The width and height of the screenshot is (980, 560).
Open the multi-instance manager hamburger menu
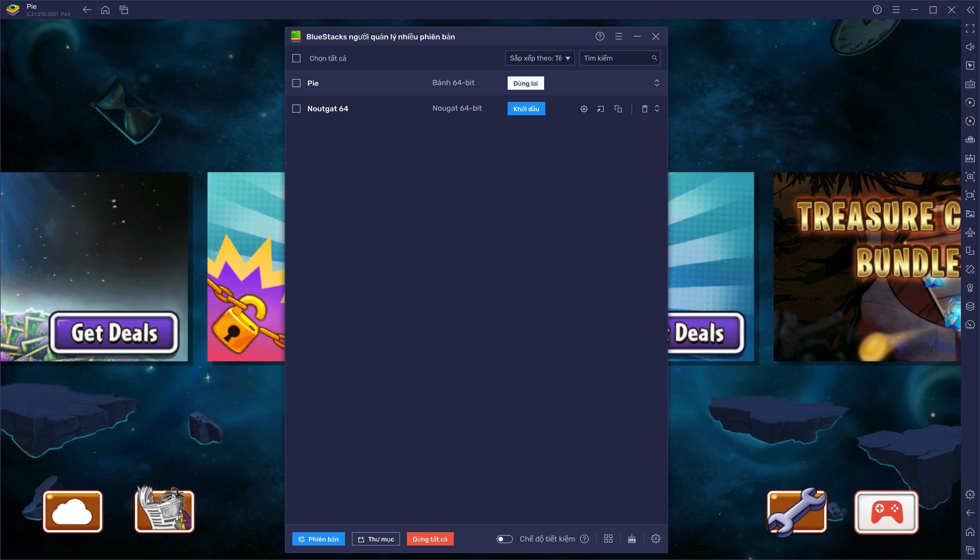tap(618, 36)
